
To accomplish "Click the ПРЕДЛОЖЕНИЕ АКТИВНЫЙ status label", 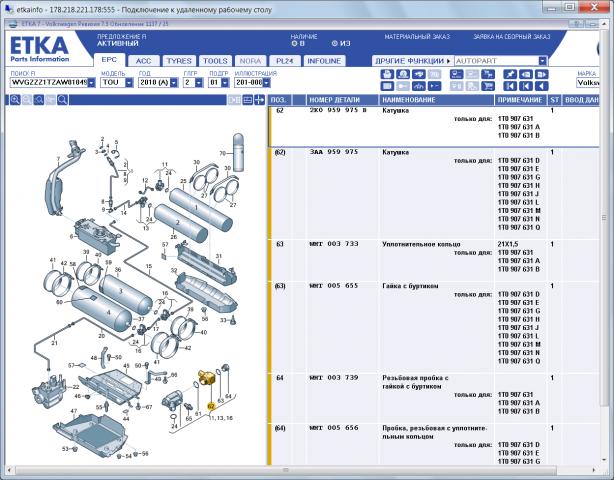I will pyautogui.click(x=121, y=40).
